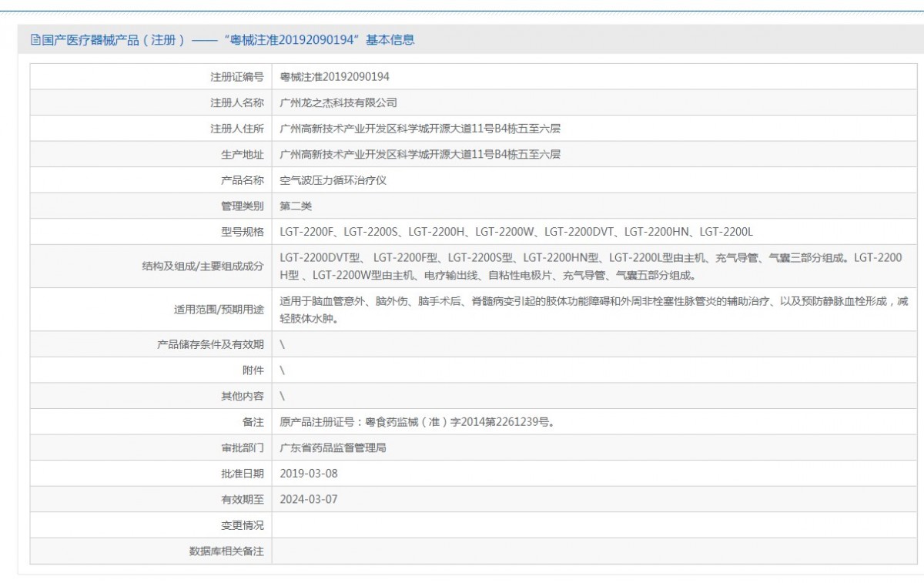Select the expiry date 2024-03-07

click(309, 499)
